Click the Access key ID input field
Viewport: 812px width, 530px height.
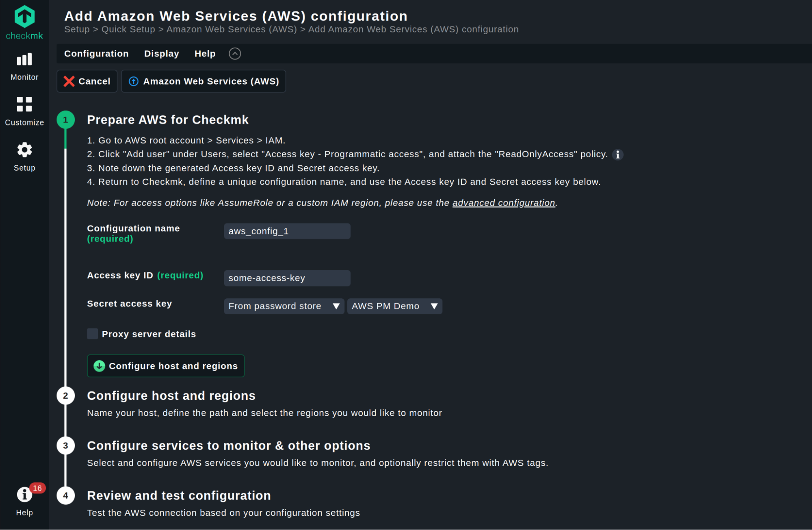pos(287,278)
